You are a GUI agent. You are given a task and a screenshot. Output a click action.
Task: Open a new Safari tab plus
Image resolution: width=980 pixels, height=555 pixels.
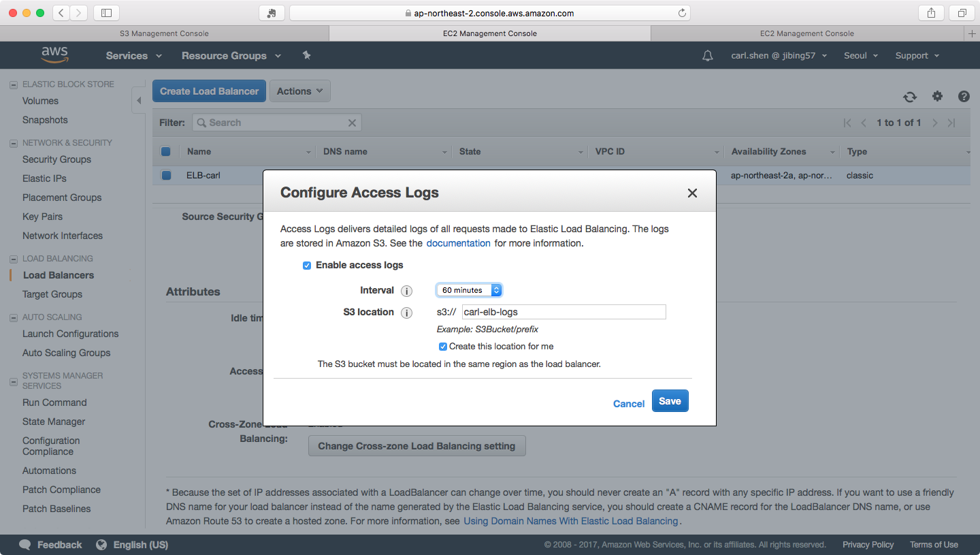click(x=972, y=33)
